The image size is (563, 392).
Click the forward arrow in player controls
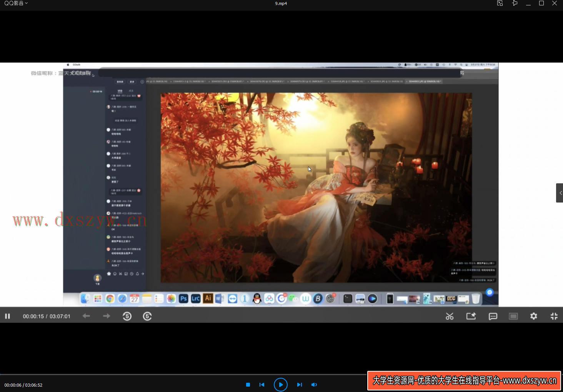pyautogui.click(x=107, y=316)
